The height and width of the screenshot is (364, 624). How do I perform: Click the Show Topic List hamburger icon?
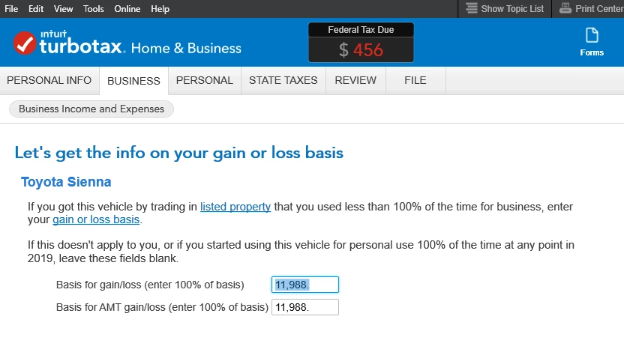[x=472, y=8]
